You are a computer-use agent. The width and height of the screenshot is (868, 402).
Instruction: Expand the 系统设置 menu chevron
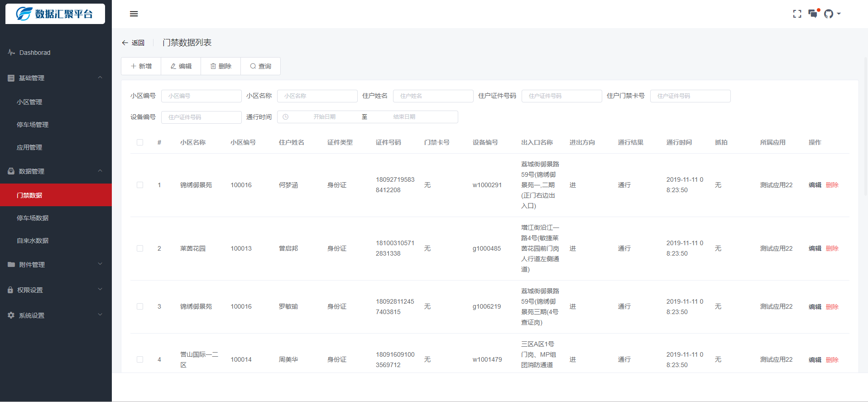100,315
